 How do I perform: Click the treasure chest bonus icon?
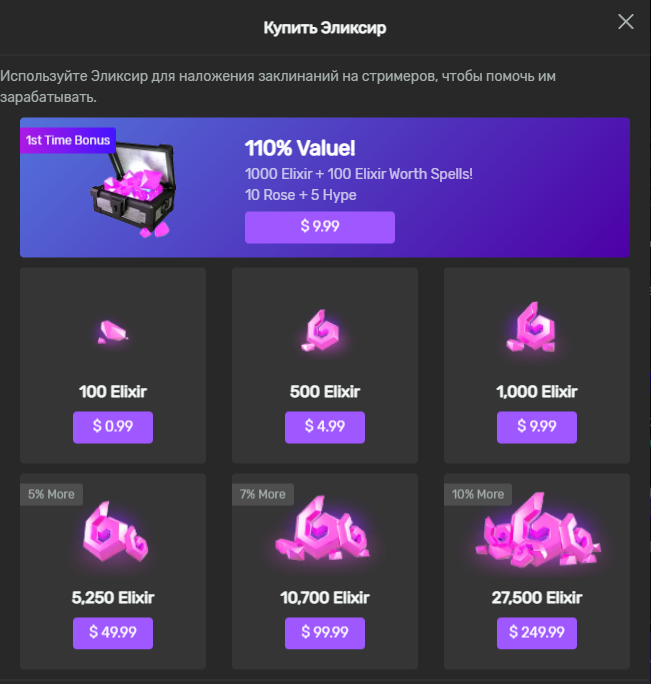point(133,190)
